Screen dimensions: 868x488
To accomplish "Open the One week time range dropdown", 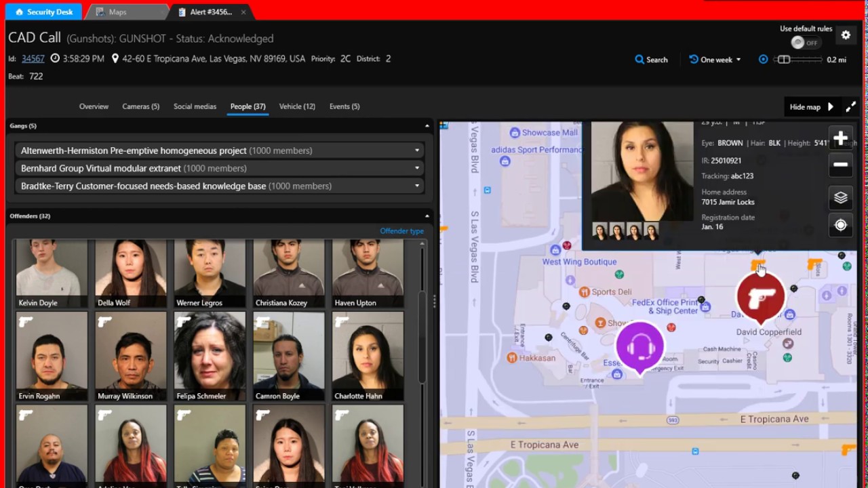I will coord(715,60).
